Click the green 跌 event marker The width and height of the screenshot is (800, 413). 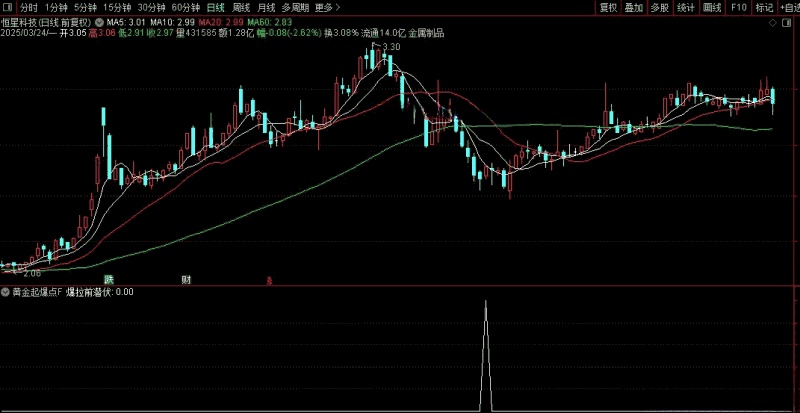click(108, 279)
